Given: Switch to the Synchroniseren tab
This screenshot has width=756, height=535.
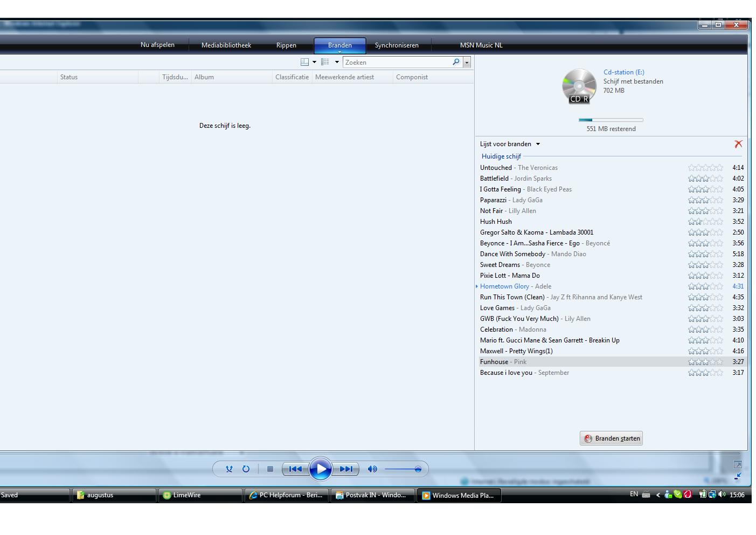Looking at the screenshot, I should point(397,45).
